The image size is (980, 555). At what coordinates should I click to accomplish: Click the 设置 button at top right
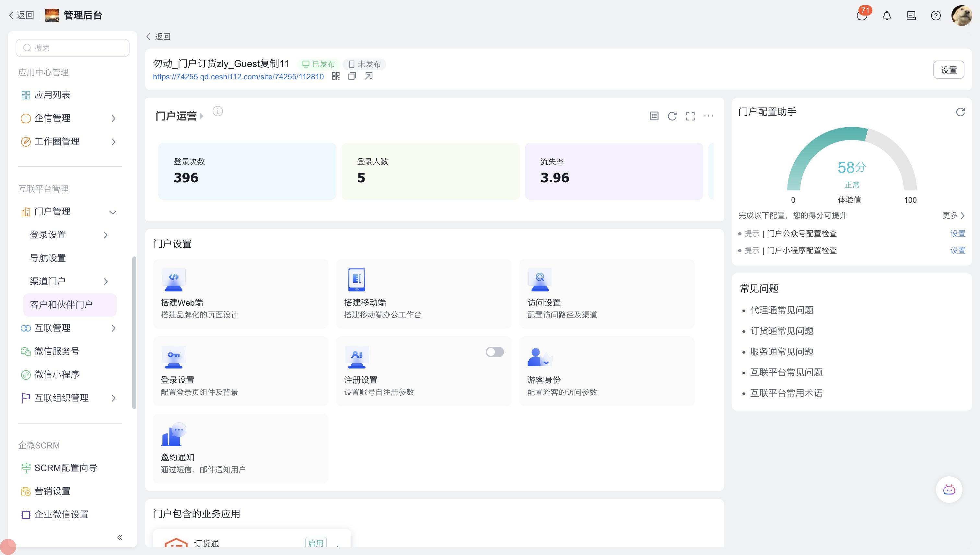pos(948,70)
